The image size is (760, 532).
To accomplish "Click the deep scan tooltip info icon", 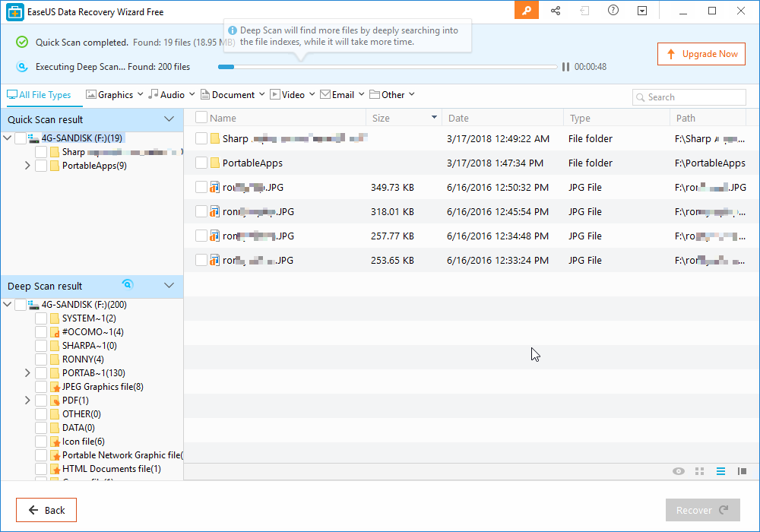I will (233, 30).
